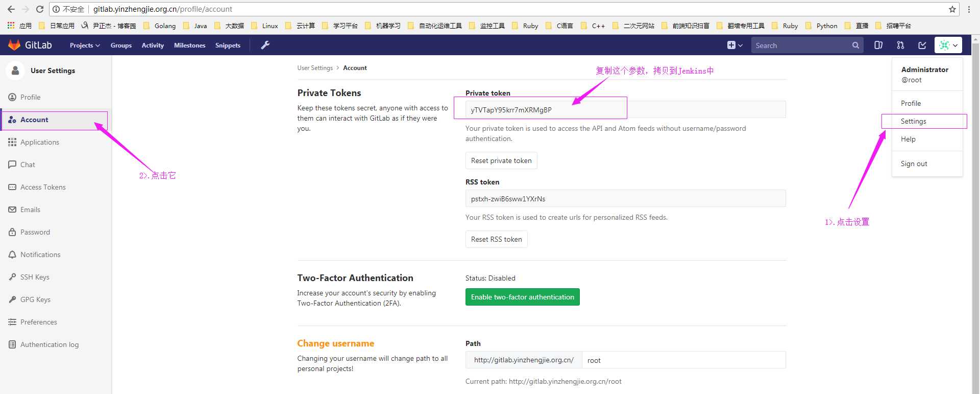Image resolution: width=980 pixels, height=394 pixels.
Task: Open Applications in the sidebar
Action: [56, 142]
